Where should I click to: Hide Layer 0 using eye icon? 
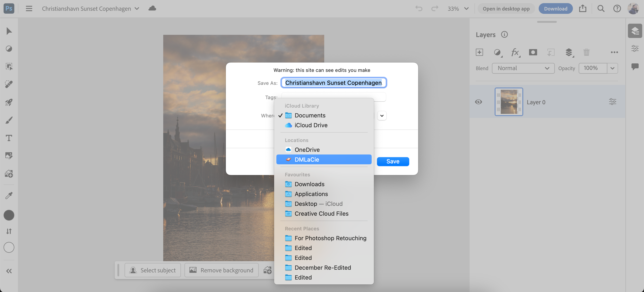coord(479,102)
